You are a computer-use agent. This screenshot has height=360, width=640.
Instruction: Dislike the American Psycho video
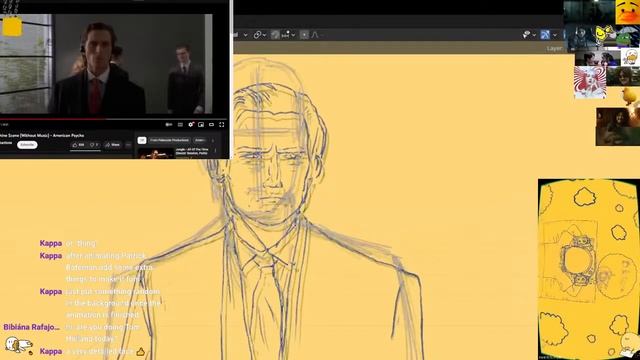click(94, 145)
